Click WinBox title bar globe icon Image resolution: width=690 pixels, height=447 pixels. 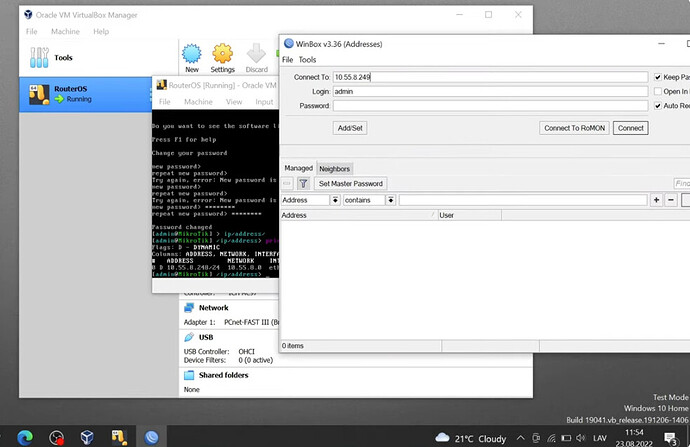(289, 44)
